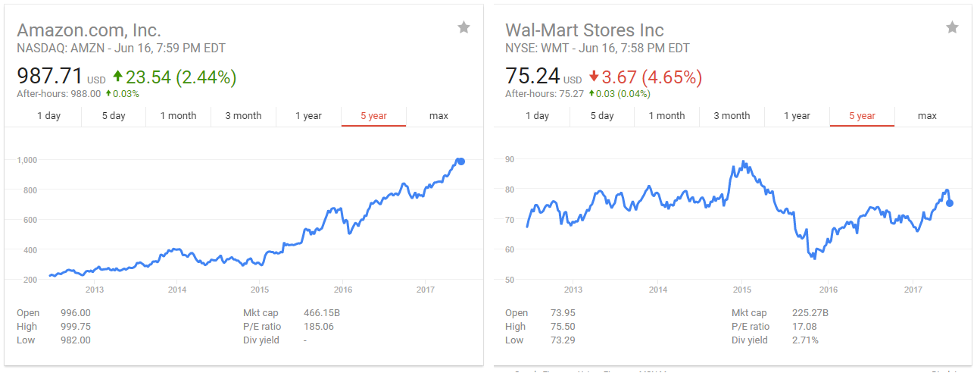The width and height of the screenshot is (980, 376).
Task: Select the 1 day tab for Amazon
Action: 48,116
